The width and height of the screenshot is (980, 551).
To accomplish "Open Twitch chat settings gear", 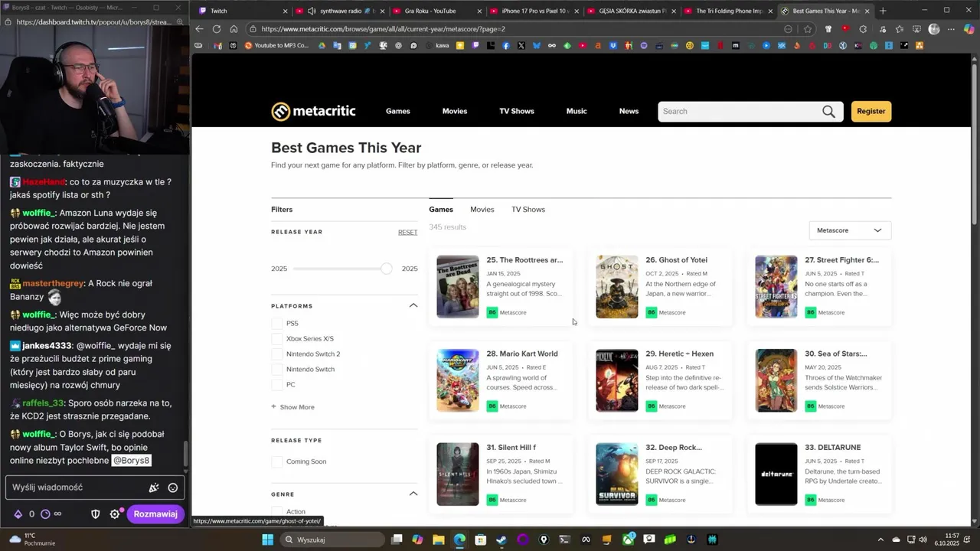I will click(115, 514).
